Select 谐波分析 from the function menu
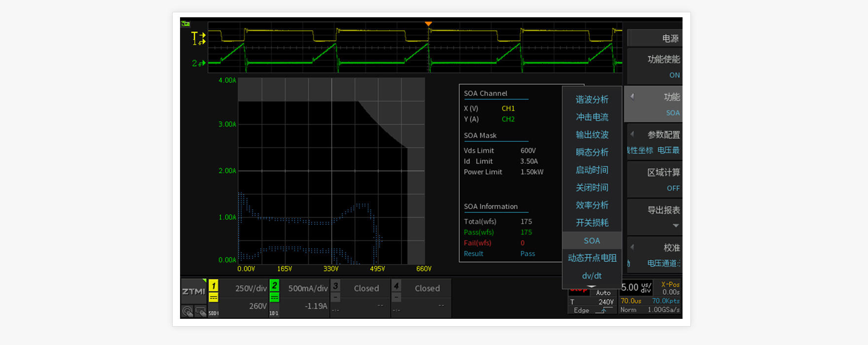The width and height of the screenshot is (868, 345). 592,100
